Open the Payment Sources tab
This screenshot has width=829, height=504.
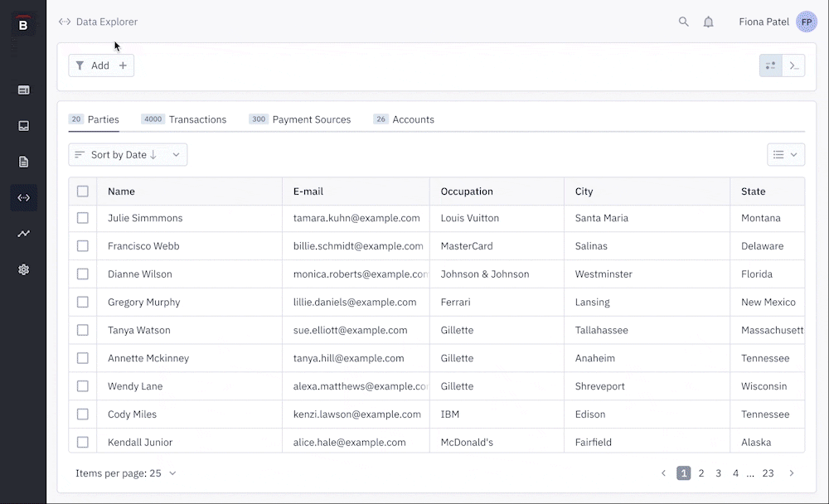click(300, 119)
